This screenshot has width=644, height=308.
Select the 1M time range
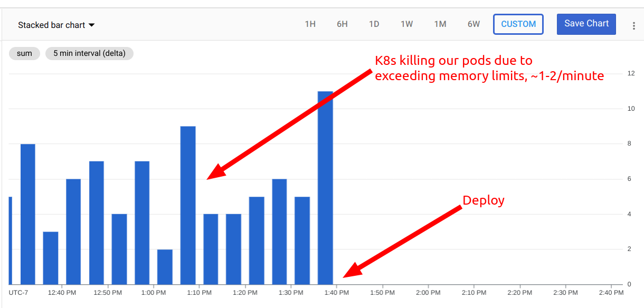point(440,24)
